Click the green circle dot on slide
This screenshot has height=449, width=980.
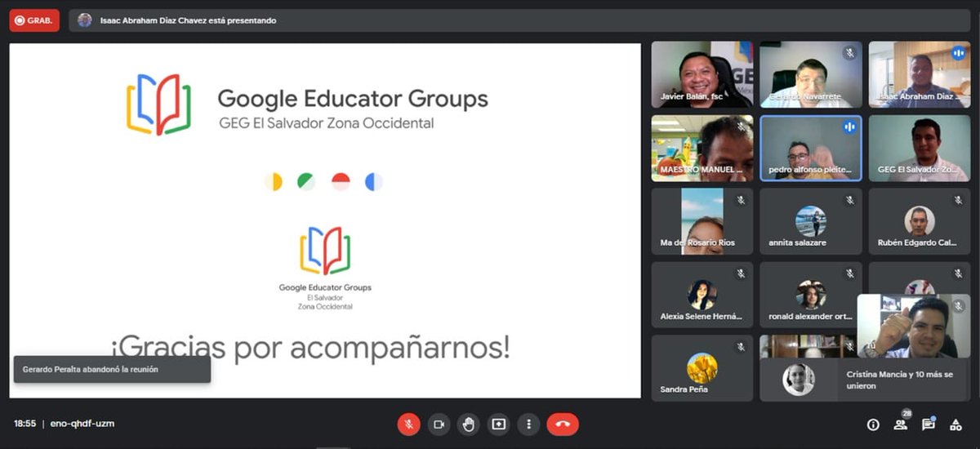(x=306, y=182)
